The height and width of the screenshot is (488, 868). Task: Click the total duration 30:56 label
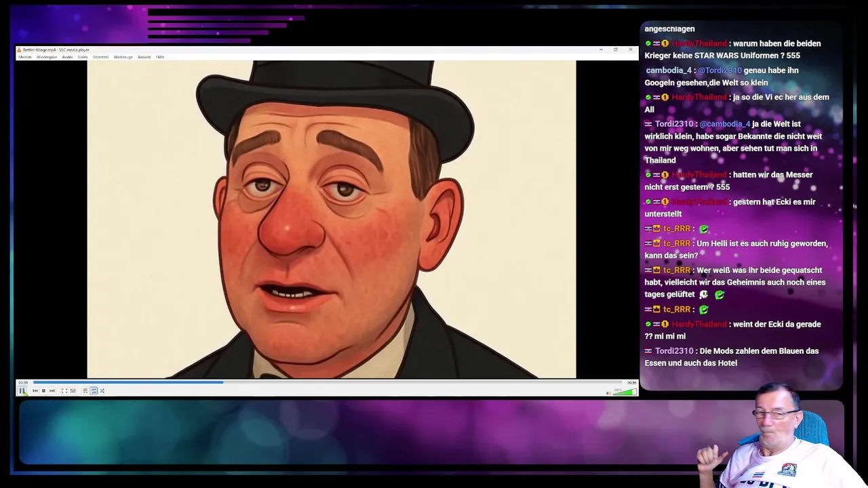[x=632, y=382]
